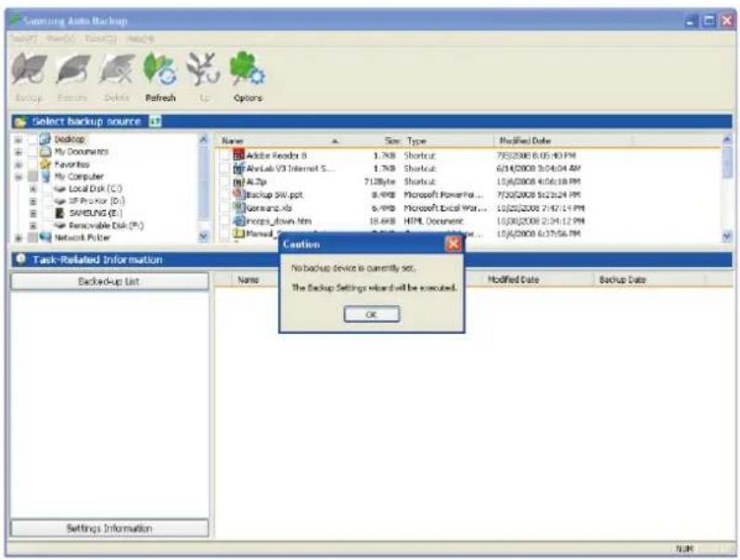Click the ALZip shortcut icon

pyautogui.click(x=239, y=182)
